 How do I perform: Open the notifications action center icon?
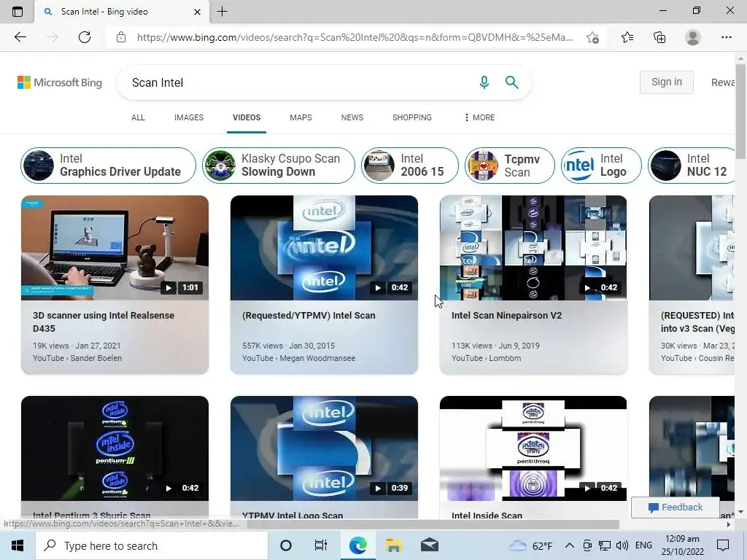point(723,545)
